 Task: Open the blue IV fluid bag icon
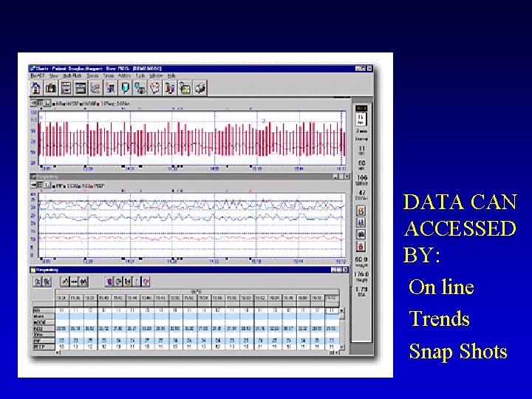125,88
